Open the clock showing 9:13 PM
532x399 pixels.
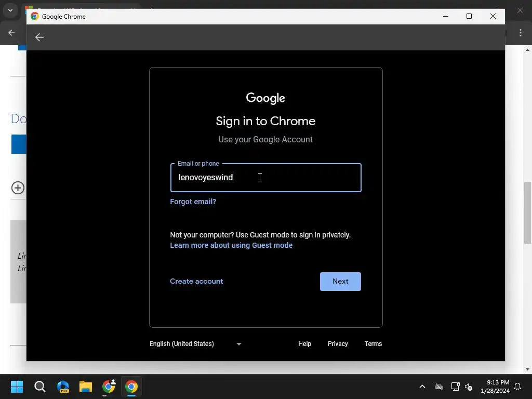coord(495,387)
